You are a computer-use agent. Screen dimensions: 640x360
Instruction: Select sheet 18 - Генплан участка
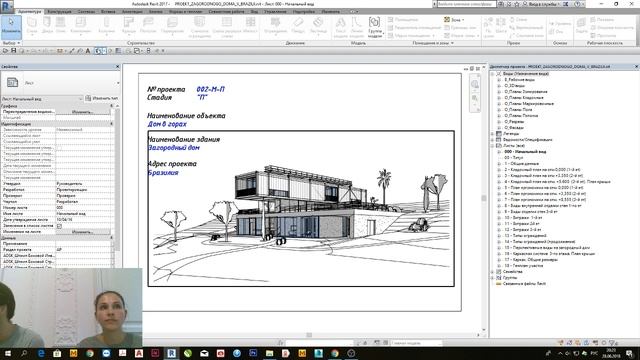tap(523, 266)
